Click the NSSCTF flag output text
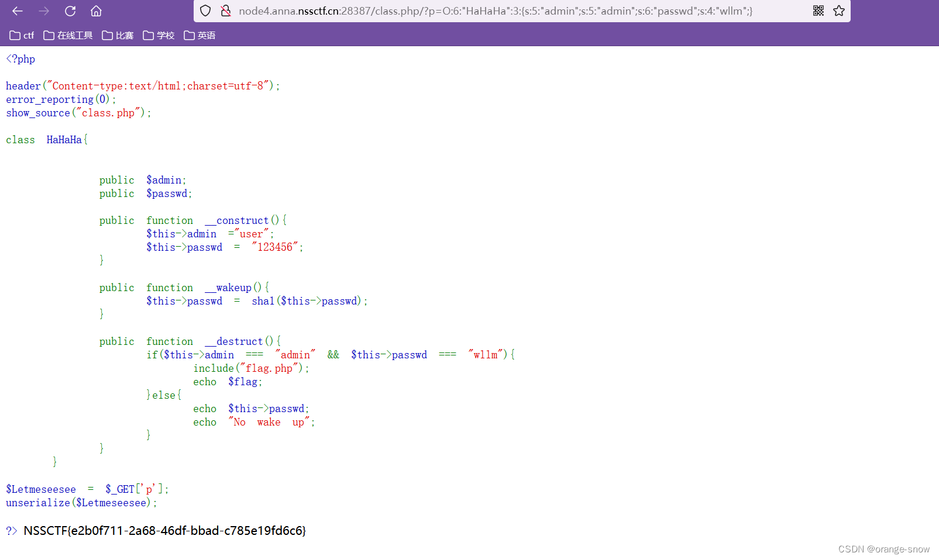This screenshot has height=560, width=939. pos(165,531)
